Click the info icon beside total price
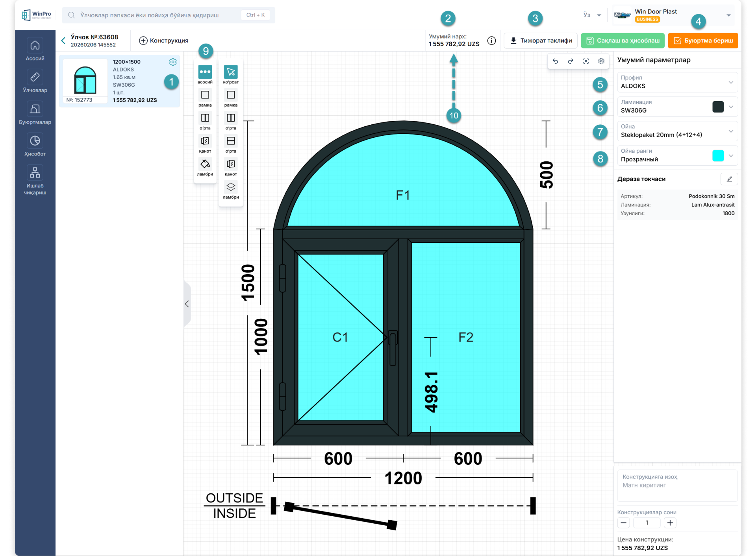This screenshot has width=756, height=556. coord(491,41)
